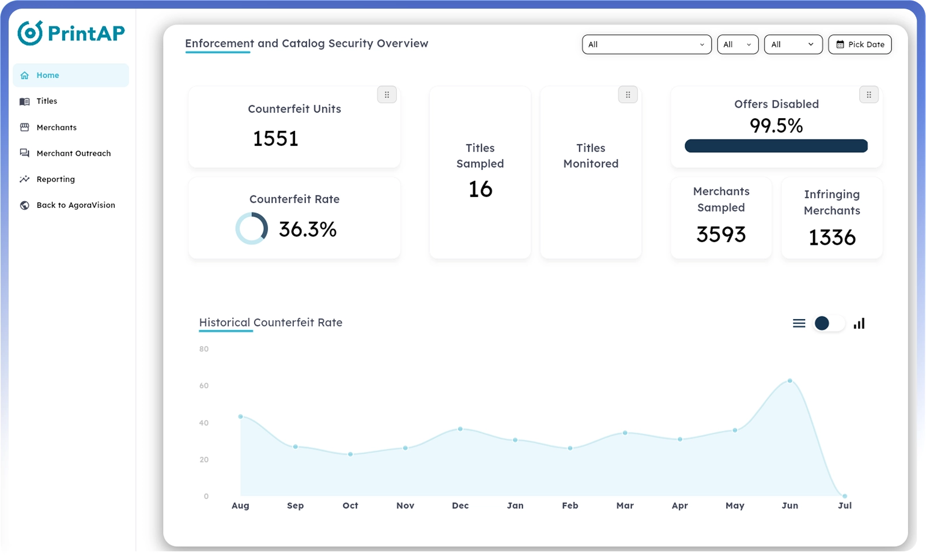This screenshot has width=926, height=560.
Task: Open the All dropdown next to Pick Date
Action: pos(793,44)
